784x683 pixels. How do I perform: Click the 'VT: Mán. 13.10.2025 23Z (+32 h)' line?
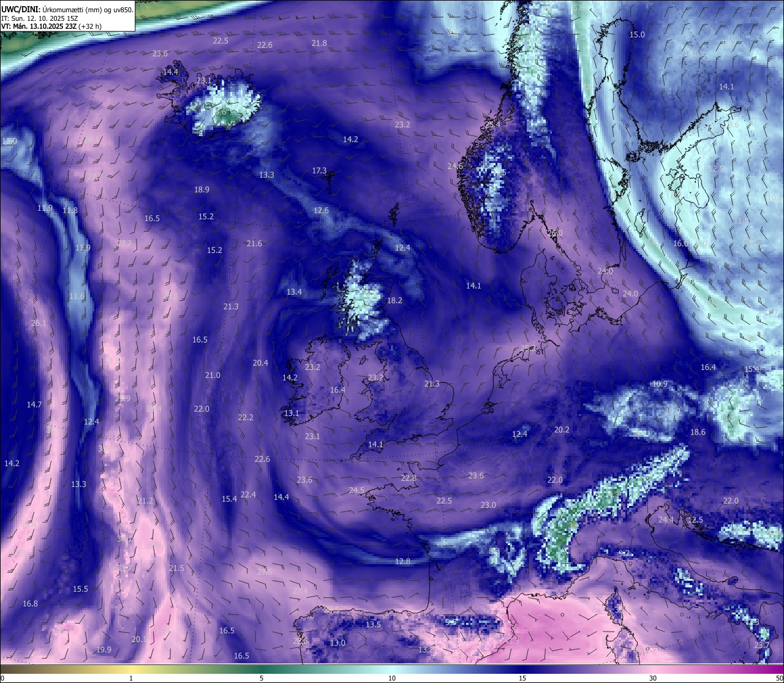[x=51, y=26]
